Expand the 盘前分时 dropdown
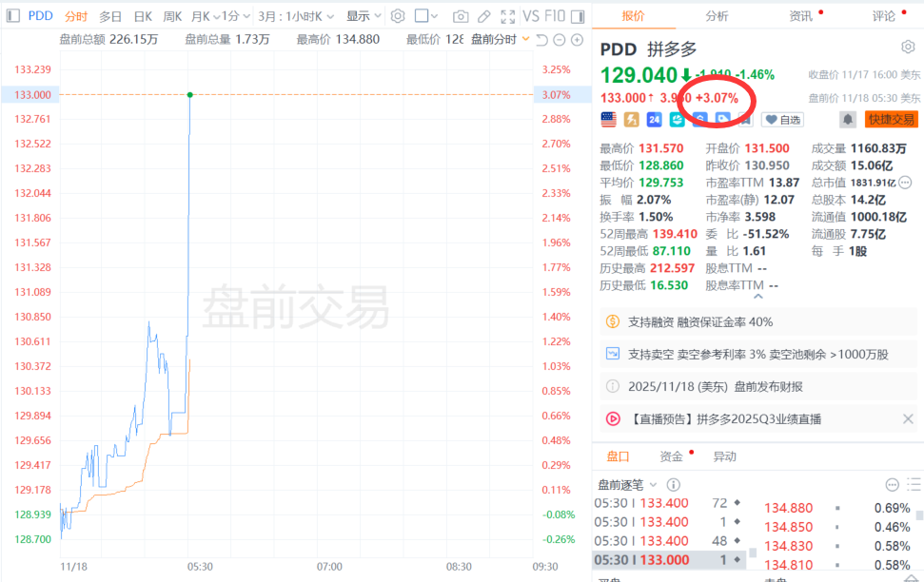 [x=500, y=39]
